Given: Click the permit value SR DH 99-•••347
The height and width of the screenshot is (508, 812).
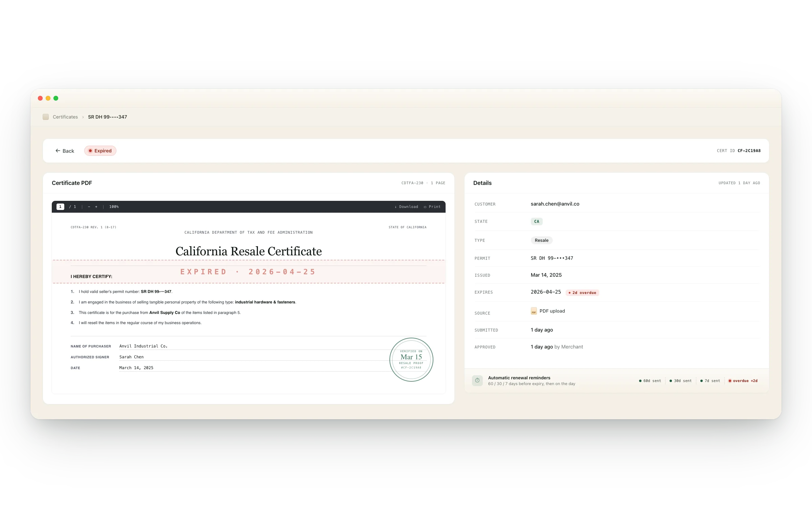Looking at the screenshot, I should pos(552,258).
